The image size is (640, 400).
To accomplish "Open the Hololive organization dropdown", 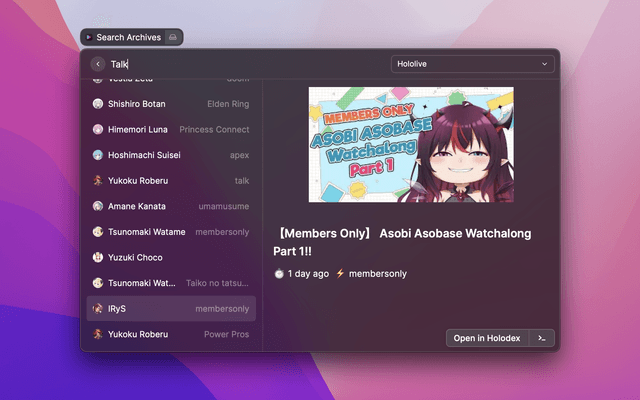I will coord(472,64).
